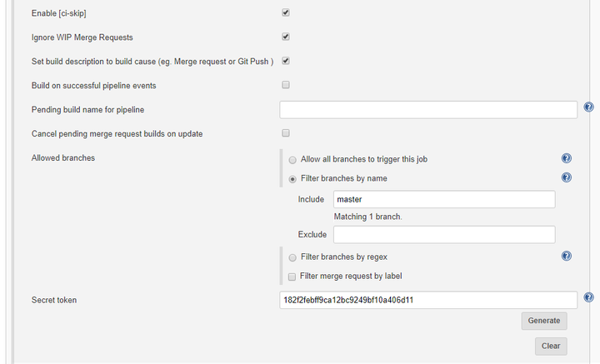Click the Include branches field containing master

[x=444, y=199]
